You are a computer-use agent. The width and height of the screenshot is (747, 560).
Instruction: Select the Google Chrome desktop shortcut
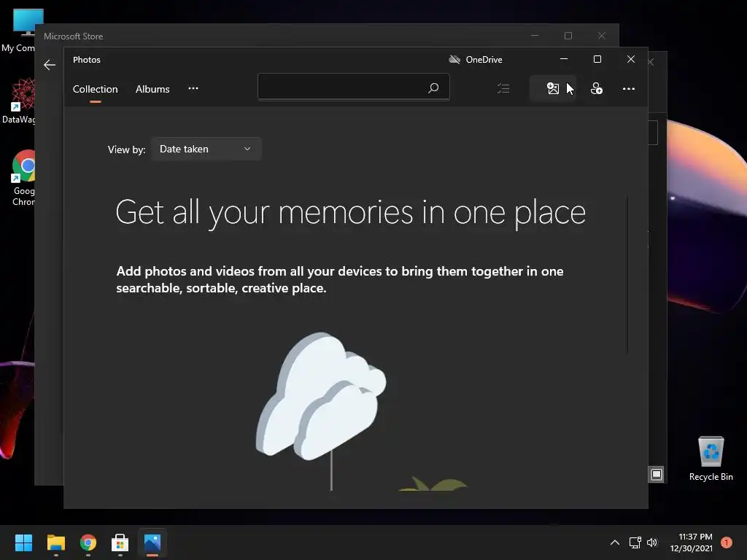tap(23, 178)
